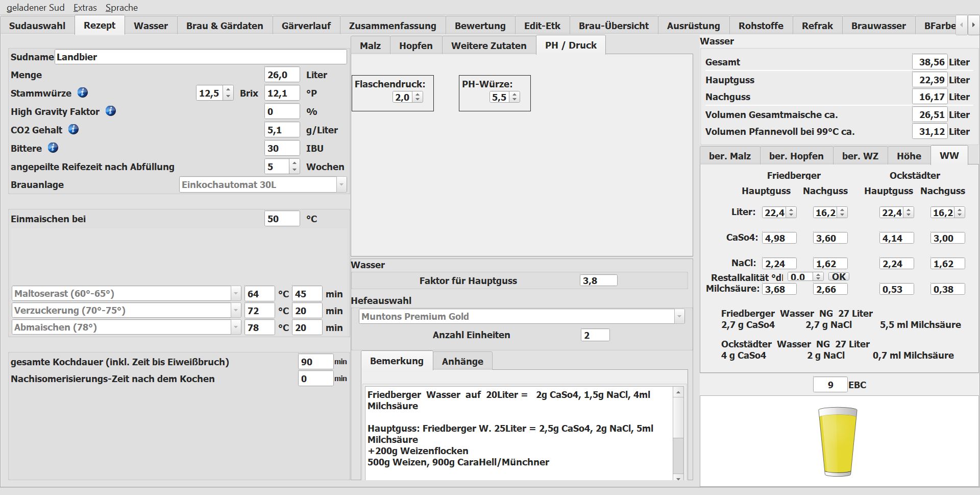Image resolution: width=980 pixels, height=495 pixels.
Task: Click the yellow beer glass image
Action: (837, 441)
